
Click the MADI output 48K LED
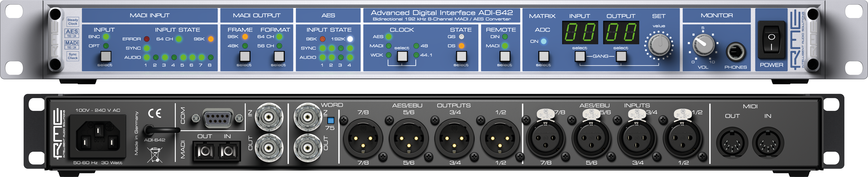tap(245, 46)
